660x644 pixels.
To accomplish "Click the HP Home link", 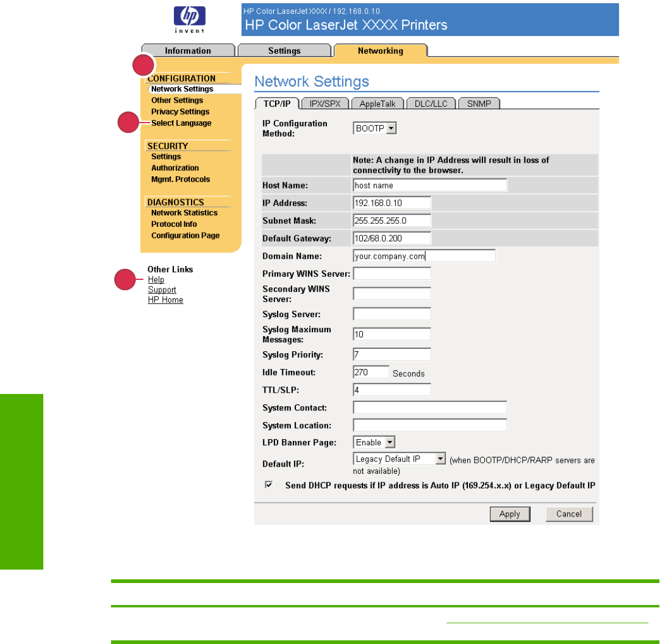I will click(165, 299).
